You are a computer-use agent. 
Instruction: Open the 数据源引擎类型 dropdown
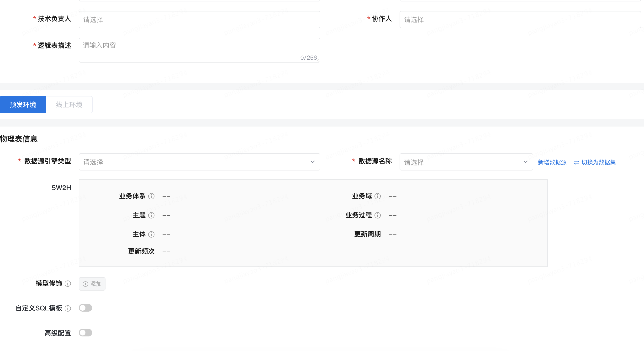point(200,162)
